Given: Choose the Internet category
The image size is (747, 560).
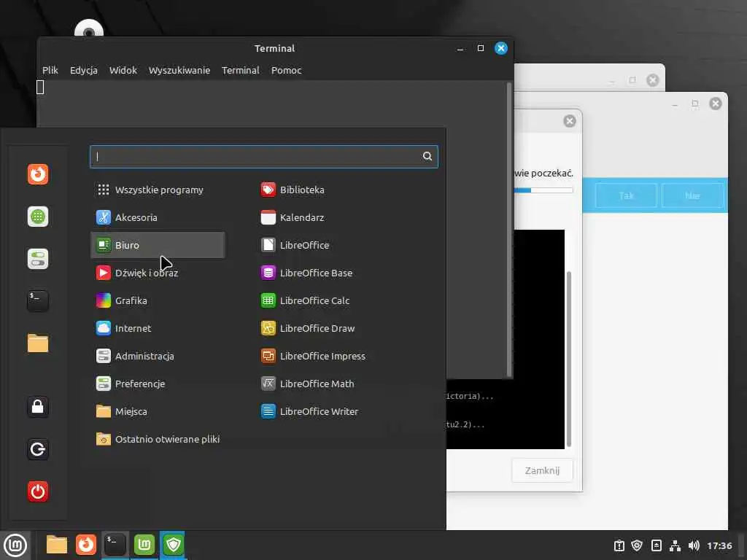Looking at the screenshot, I should 158,329.
